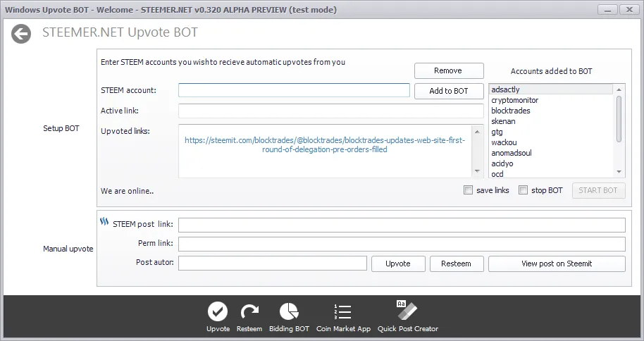Open the Coin Market App

point(343,317)
